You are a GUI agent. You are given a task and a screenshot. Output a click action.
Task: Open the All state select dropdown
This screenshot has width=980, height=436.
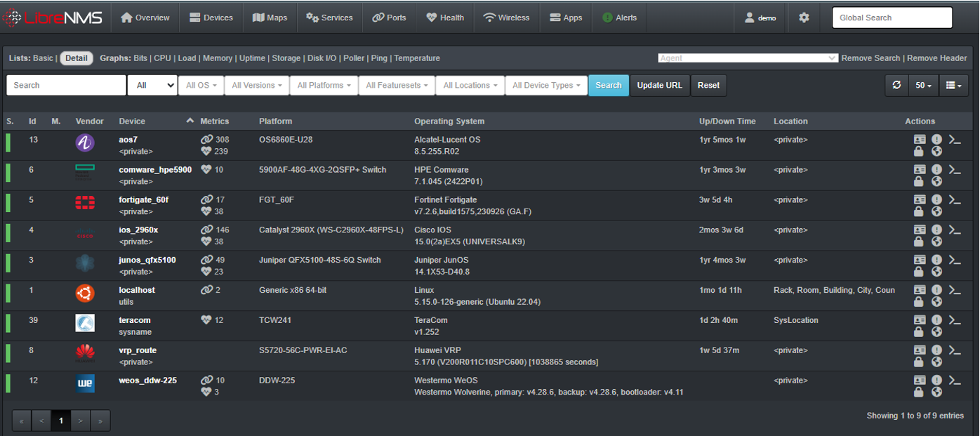tap(152, 85)
